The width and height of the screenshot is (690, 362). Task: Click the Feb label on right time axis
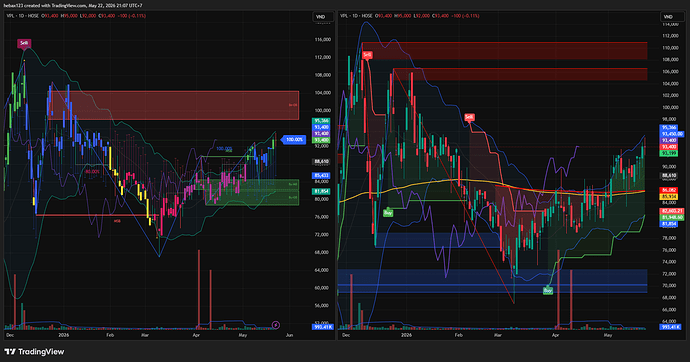click(x=459, y=335)
